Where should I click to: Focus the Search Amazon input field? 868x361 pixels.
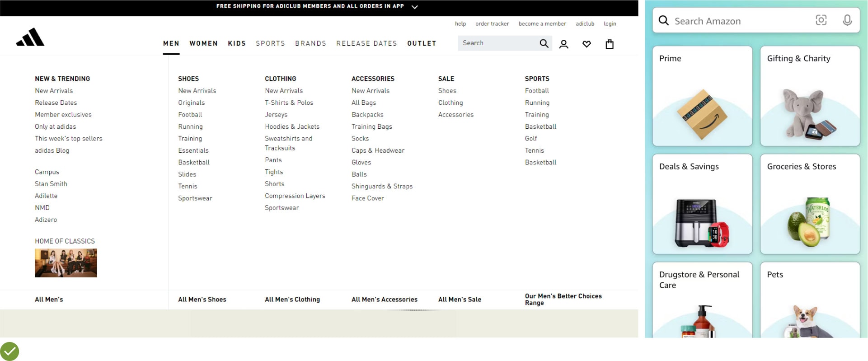pyautogui.click(x=741, y=21)
